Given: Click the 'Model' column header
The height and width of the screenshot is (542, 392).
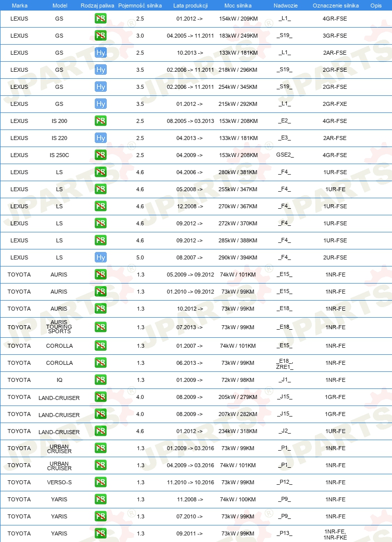Looking at the screenshot, I should point(60,6).
